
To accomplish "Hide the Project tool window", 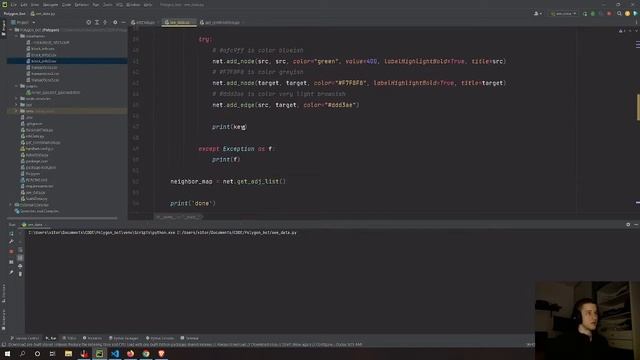I will (x=123, y=22).
